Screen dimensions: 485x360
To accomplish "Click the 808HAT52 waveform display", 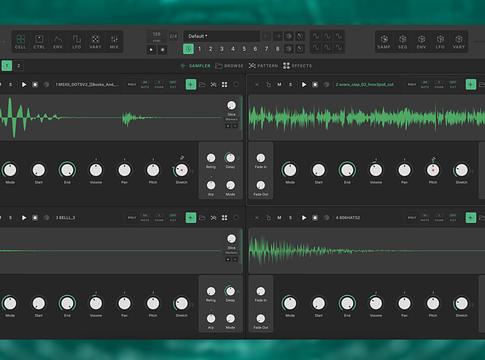I will (x=367, y=251).
